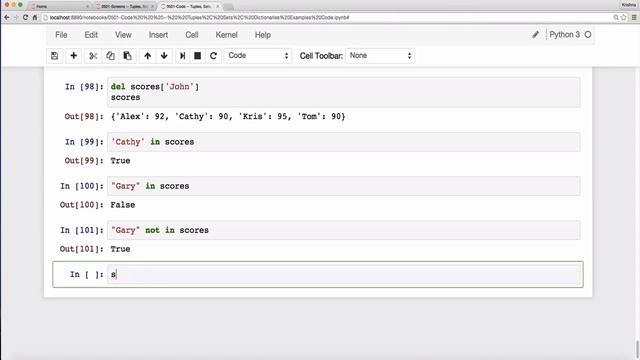Open the File menu
Screen dimensions: 640x360
coord(61,35)
